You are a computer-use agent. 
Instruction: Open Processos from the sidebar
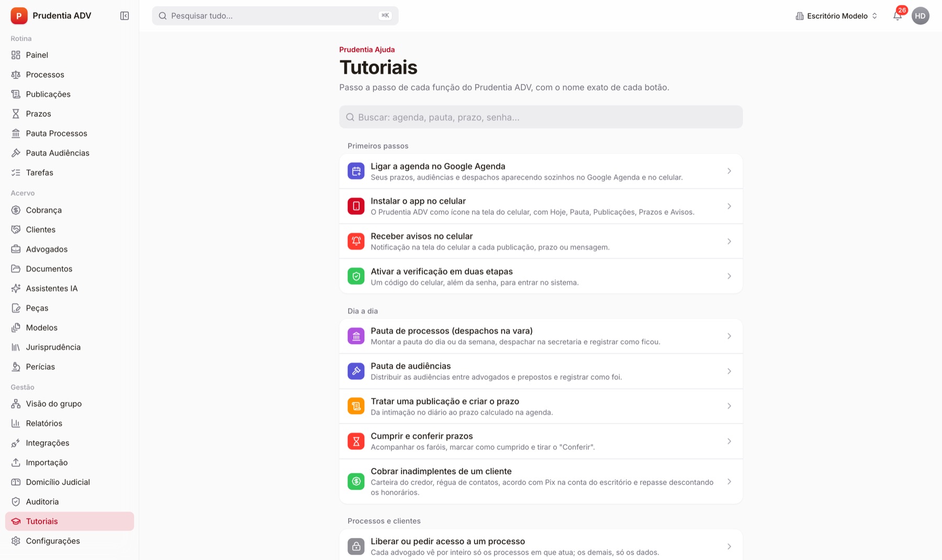(70, 75)
